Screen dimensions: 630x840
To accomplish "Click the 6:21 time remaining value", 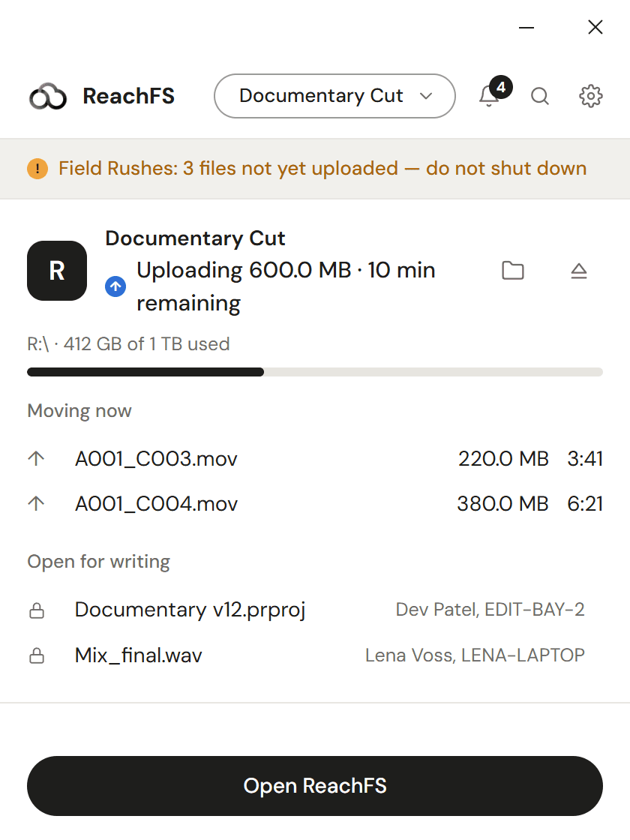I will pos(585,503).
